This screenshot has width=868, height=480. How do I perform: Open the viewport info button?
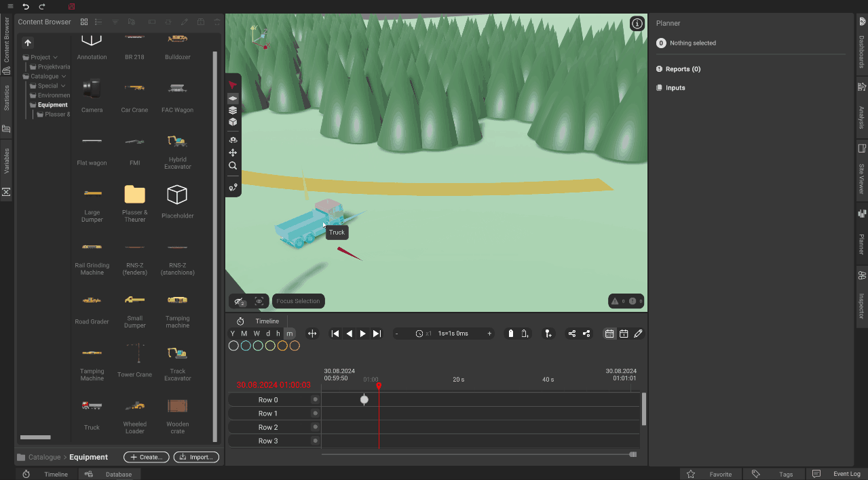click(x=637, y=24)
